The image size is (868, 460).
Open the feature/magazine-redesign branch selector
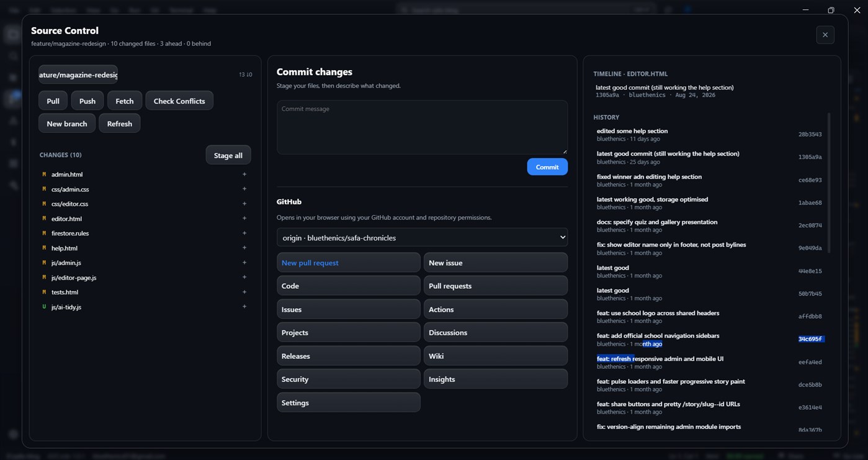[78, 75]
